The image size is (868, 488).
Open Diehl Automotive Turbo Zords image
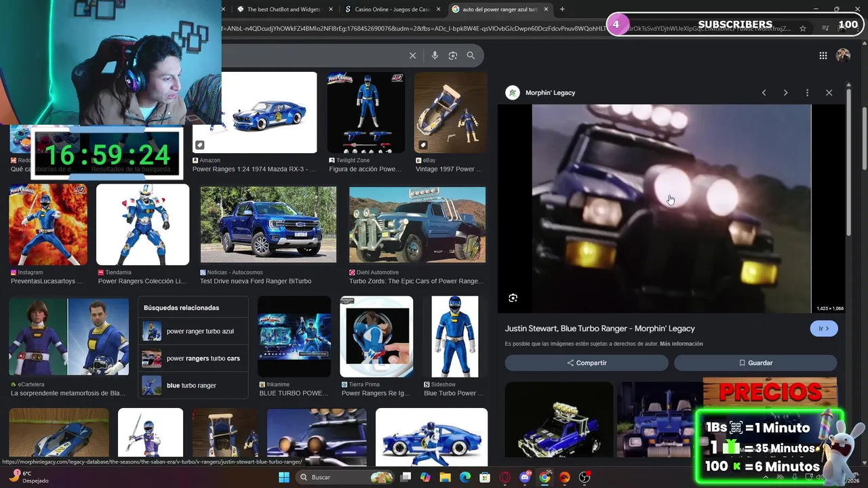tap(417, 224)
